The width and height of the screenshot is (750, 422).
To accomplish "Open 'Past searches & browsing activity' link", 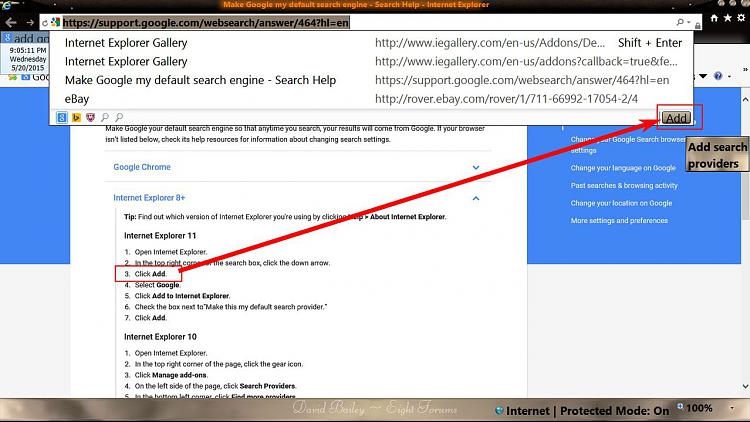I will click(x=624, y=186).
